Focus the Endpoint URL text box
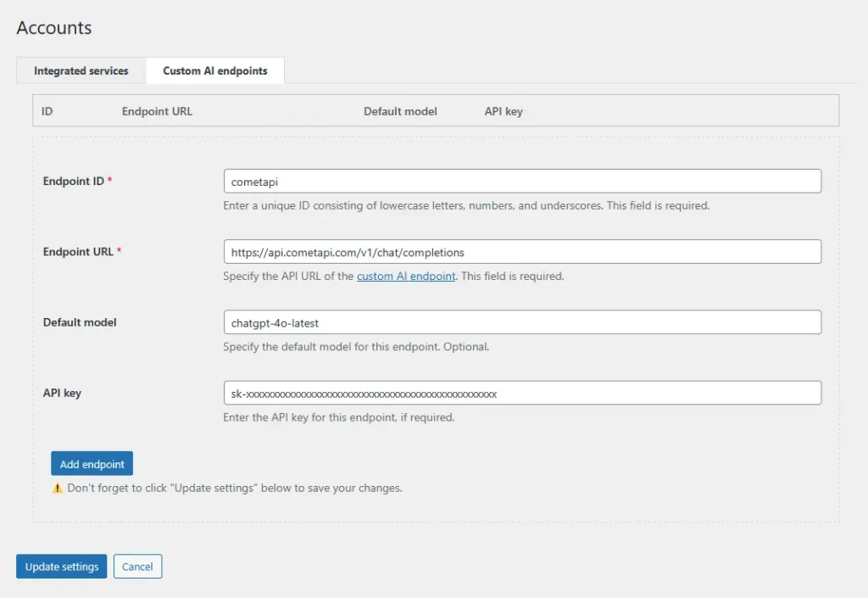The height and width of the screenshot is (598, 868). coord(521,252)
